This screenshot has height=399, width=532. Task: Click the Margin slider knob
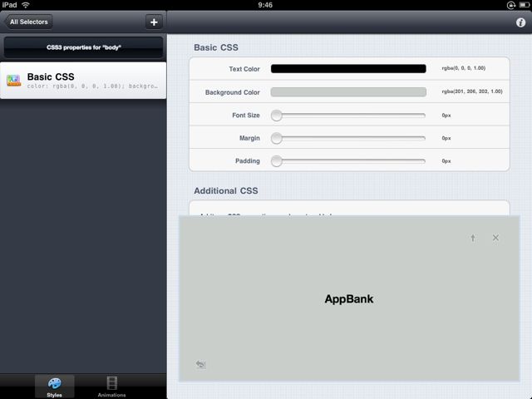click(x=277, y=138)
